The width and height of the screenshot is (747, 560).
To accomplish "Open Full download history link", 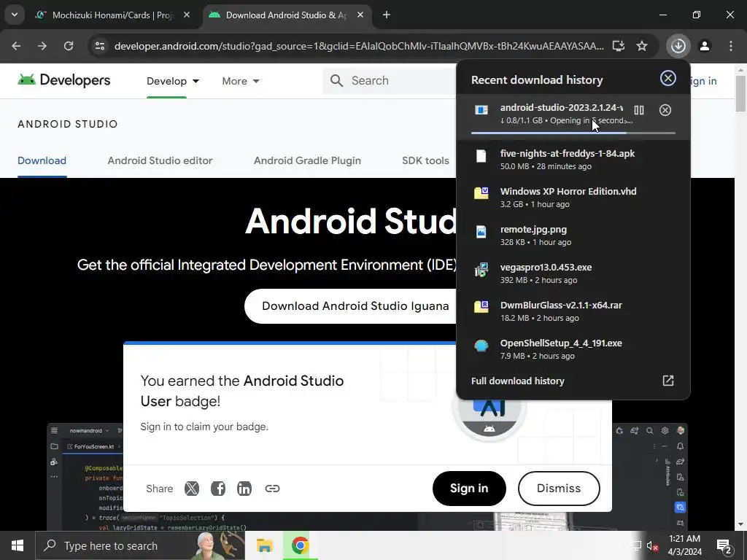I will coord(518,381).
